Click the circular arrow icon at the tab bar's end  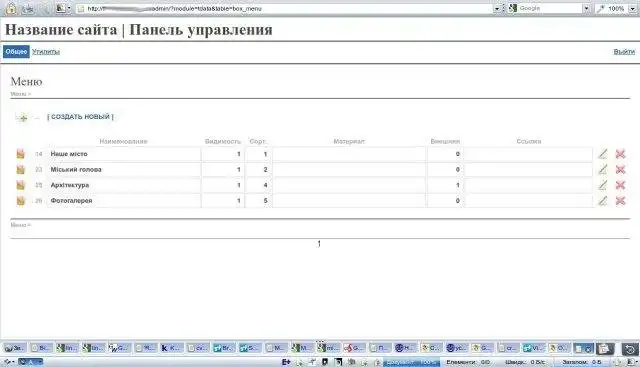(x=630, y=349)
